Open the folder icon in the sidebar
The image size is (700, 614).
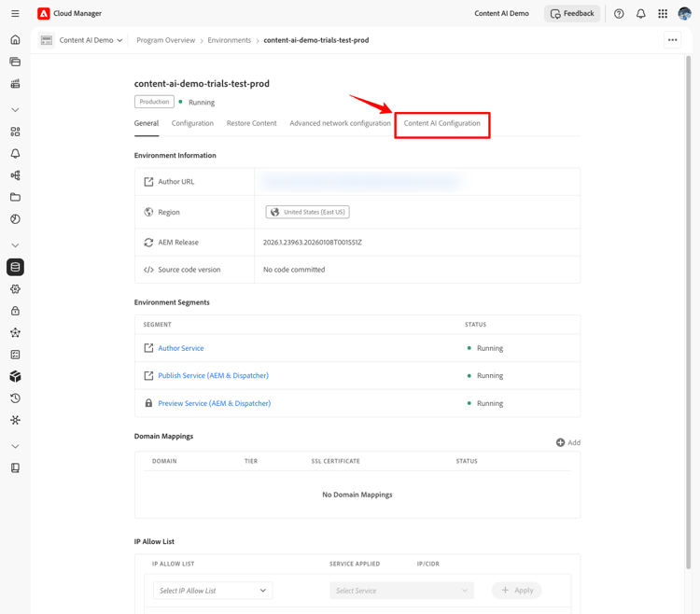click(15, 197)
